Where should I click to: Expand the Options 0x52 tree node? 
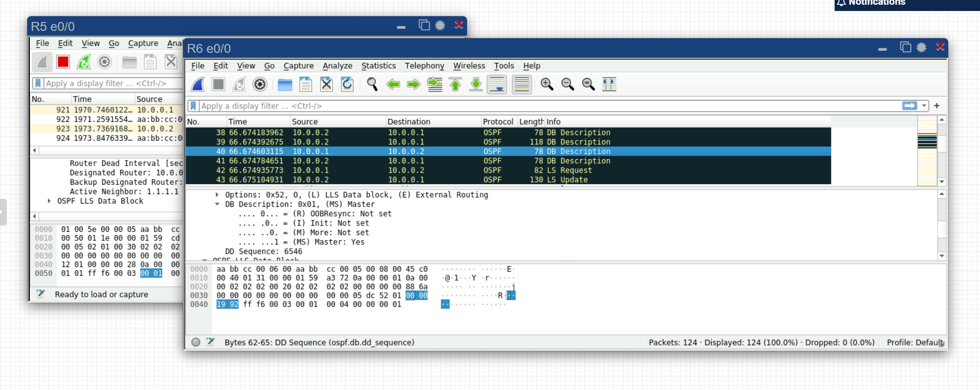[x=217, y=195]
